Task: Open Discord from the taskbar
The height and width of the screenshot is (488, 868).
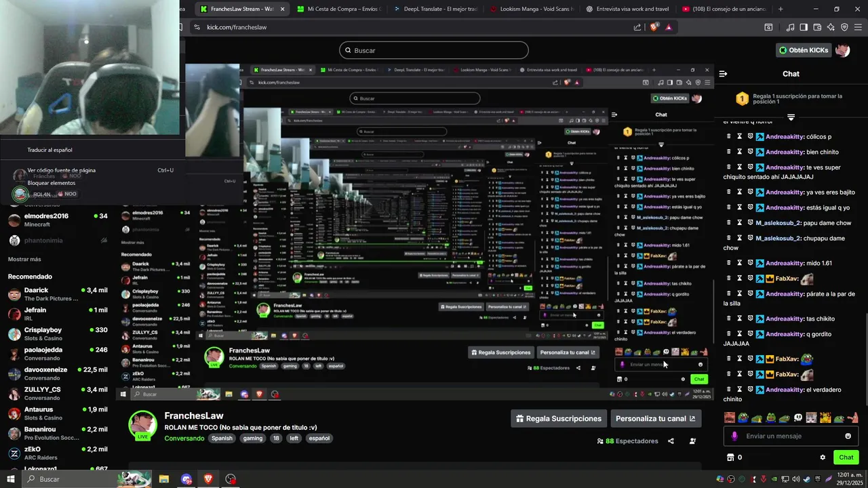Action: [186, 479]
